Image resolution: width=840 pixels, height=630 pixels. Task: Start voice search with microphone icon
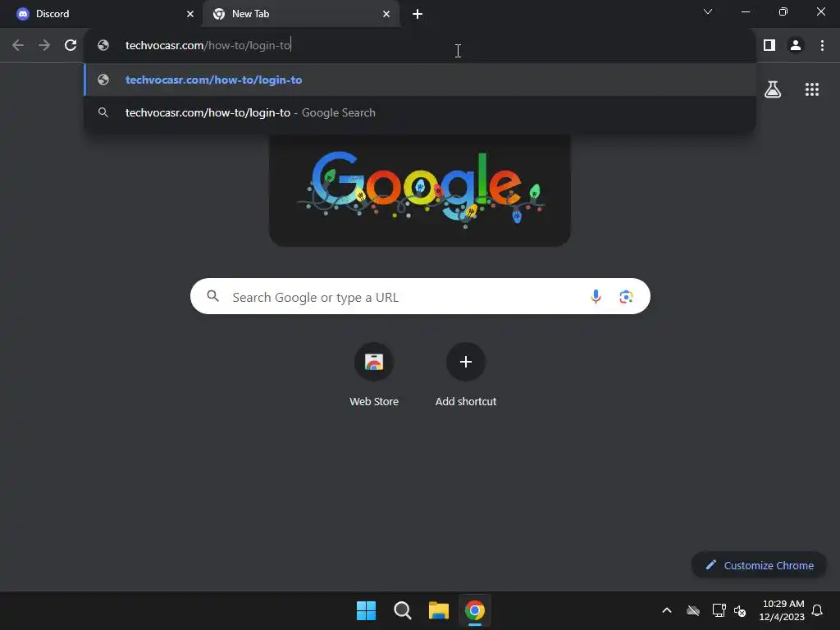click(x=596, y=296)
